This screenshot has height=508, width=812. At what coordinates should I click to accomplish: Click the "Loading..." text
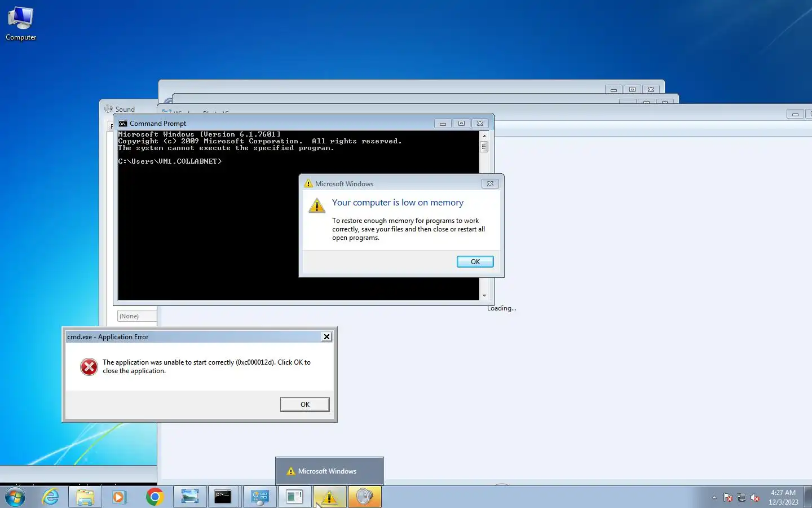click(x=502, y=308)
